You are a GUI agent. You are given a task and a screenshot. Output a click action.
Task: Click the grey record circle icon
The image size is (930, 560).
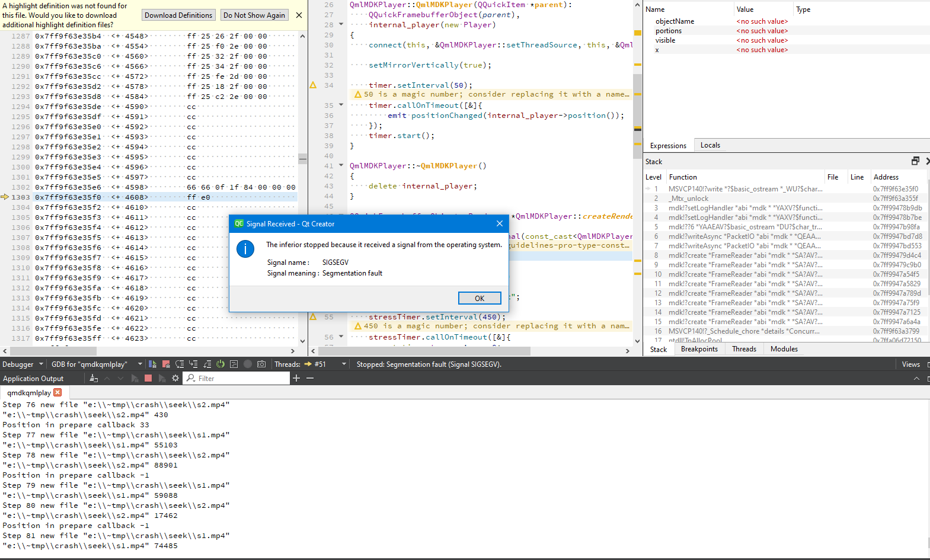(x=248, y=364)
